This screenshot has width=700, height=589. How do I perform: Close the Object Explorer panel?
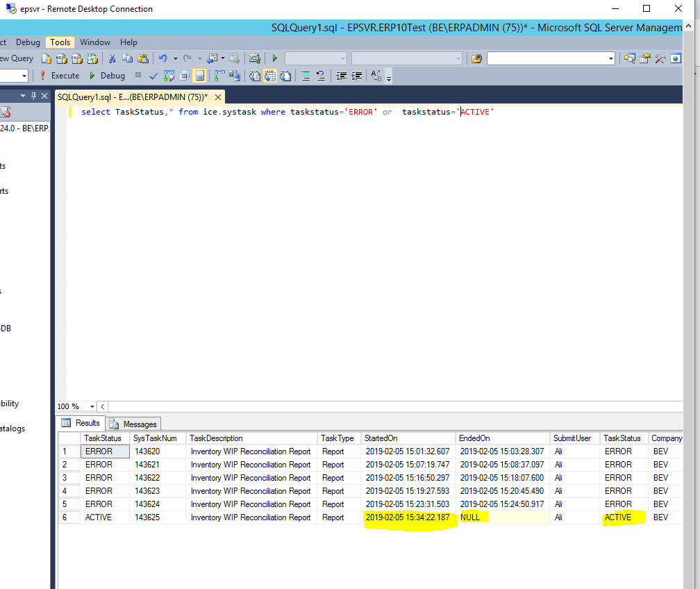(44, 96)
